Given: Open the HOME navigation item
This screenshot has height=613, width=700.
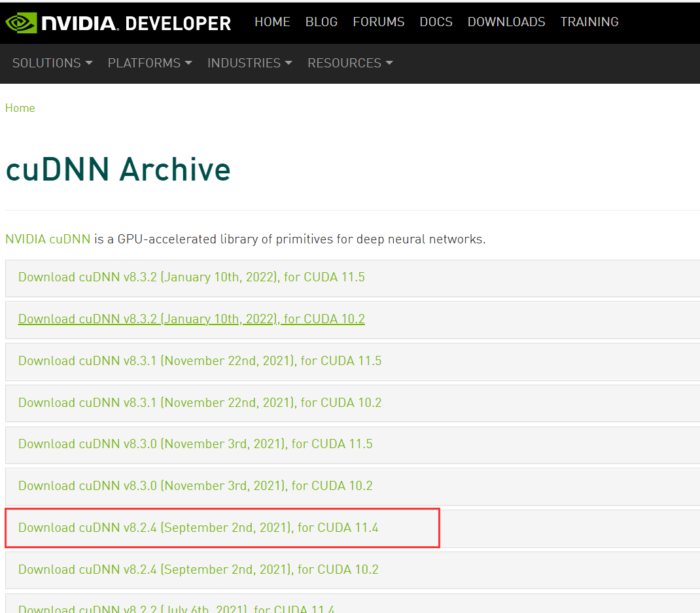Looking at the screenshot, I should click(x=272, y=22).
